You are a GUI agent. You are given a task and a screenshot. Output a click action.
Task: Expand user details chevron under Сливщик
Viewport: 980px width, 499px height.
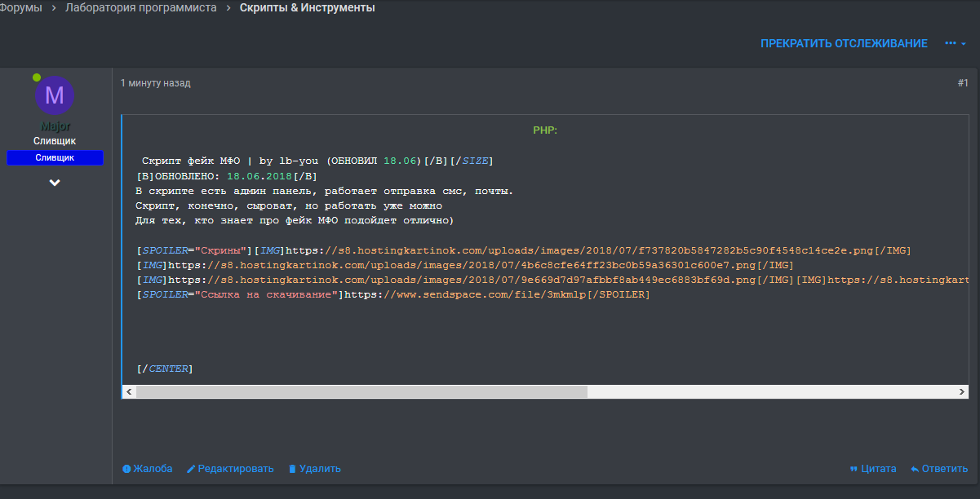[x=55, y=183]
